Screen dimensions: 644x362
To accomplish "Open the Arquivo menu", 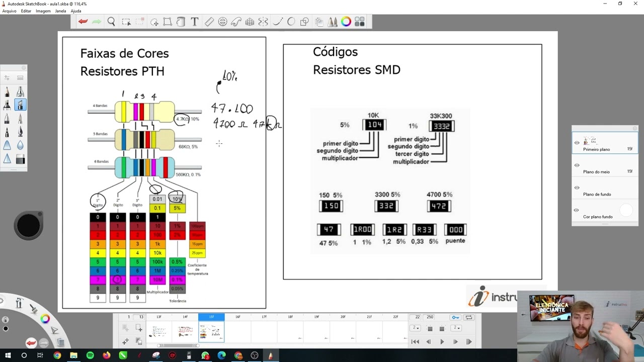I will pos(10,11).
